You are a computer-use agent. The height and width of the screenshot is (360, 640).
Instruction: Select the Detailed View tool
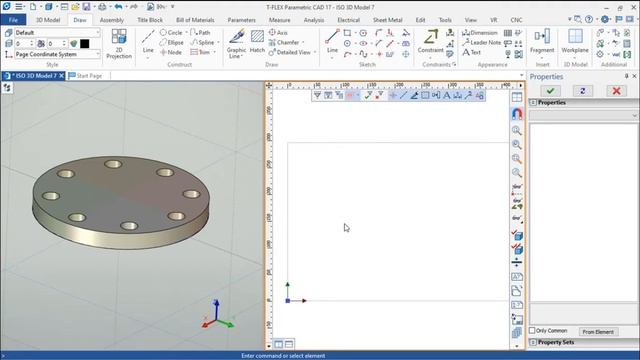pos(290,52)
